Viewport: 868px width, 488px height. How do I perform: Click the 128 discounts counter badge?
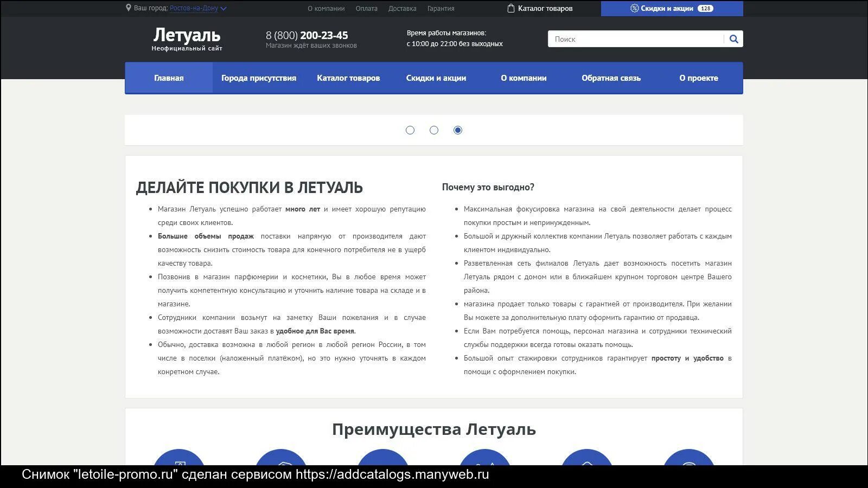pos(705,9)
